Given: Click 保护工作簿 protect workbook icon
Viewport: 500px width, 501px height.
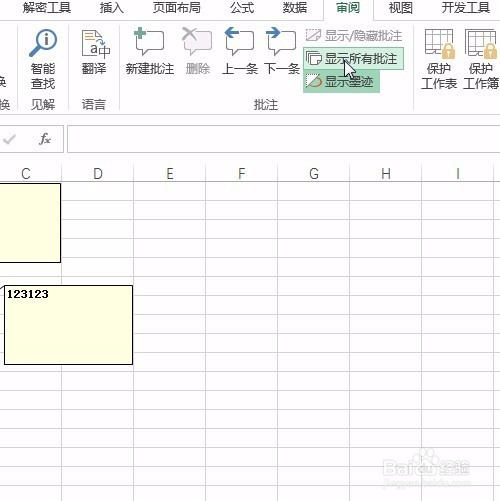Looking at the screenshot, I should [481, 59].
